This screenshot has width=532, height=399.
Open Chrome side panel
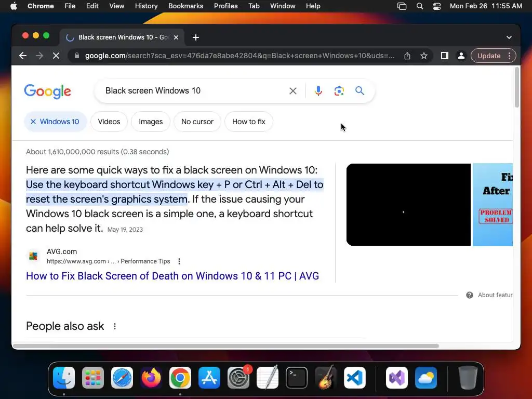pos(445,56)
